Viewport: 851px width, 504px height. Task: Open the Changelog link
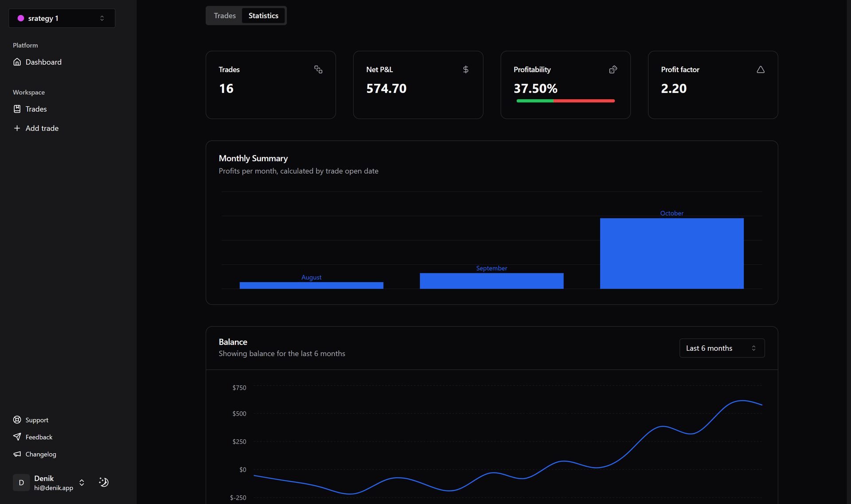click(41, 454)
